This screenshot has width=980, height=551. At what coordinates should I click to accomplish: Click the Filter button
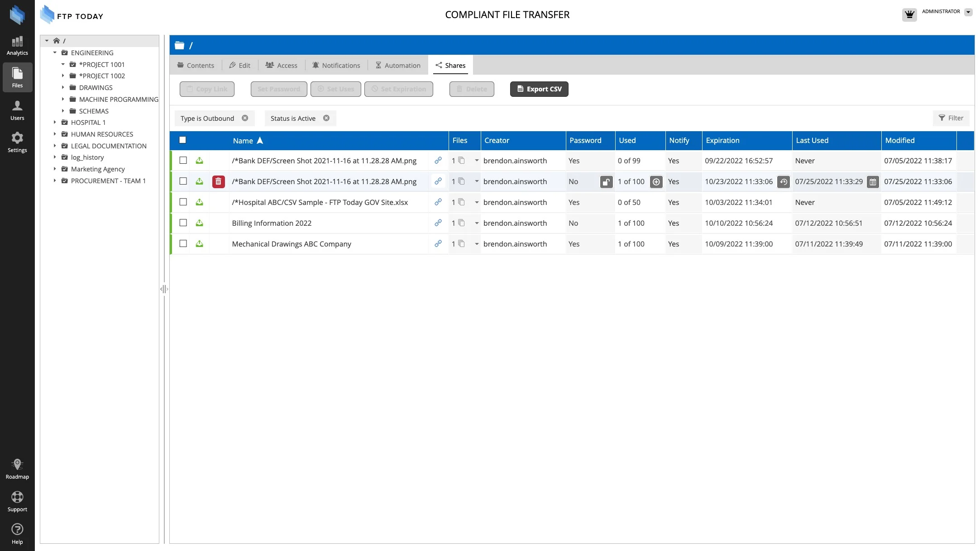951,118
